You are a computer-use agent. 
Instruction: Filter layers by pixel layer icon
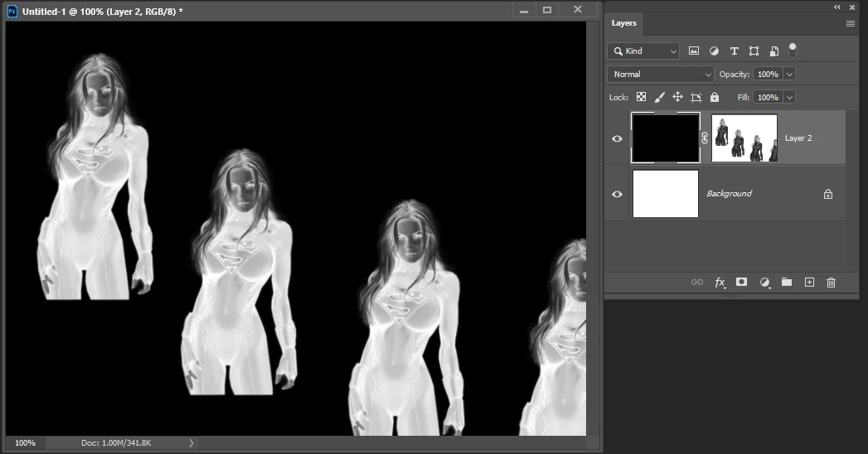[693, 51]
